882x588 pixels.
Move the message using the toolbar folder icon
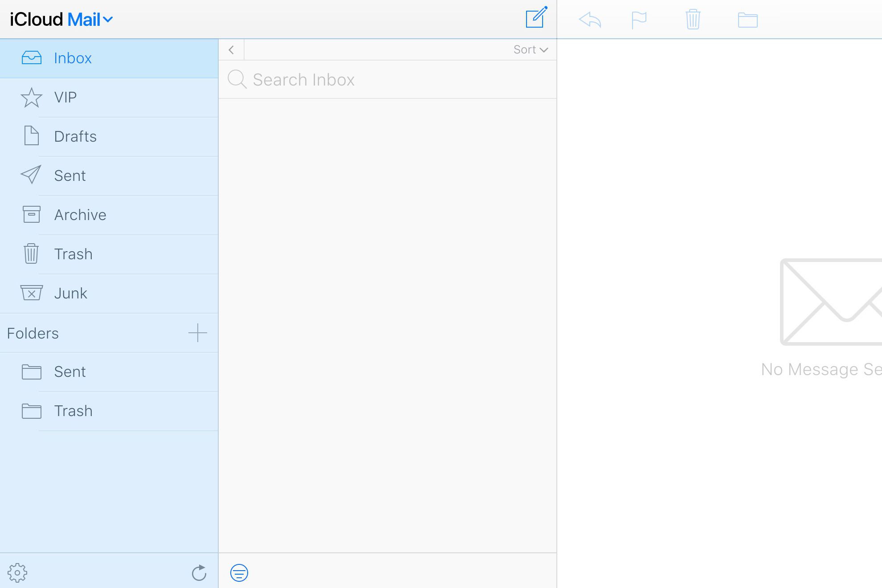coord(747,20)
